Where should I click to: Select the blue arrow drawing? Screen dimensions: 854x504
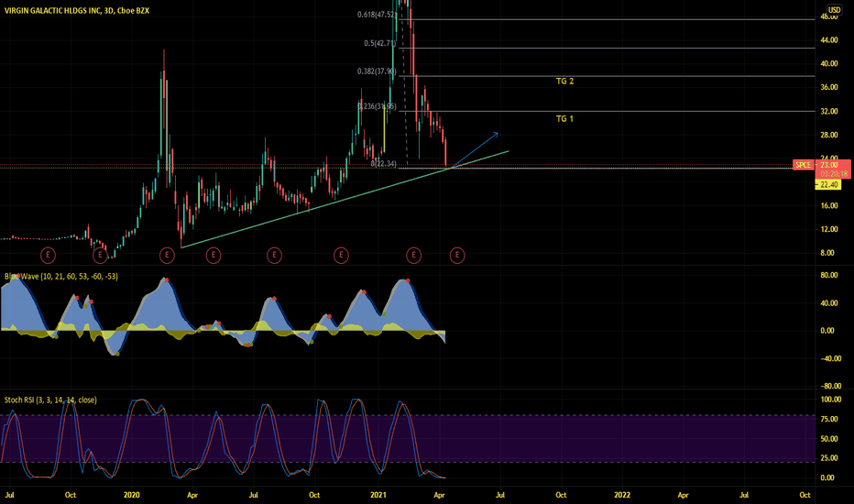coord(474,150)
